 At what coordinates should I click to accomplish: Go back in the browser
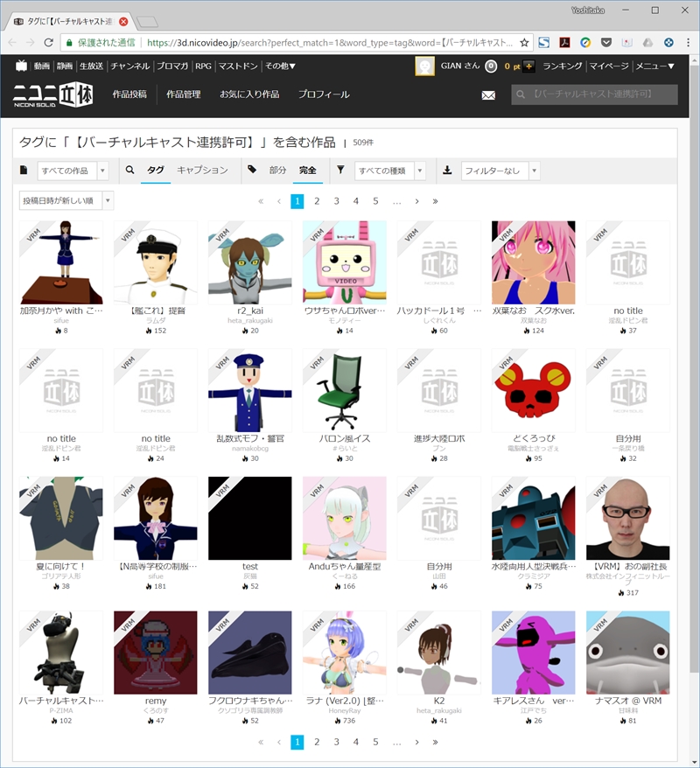click(12, 43)
